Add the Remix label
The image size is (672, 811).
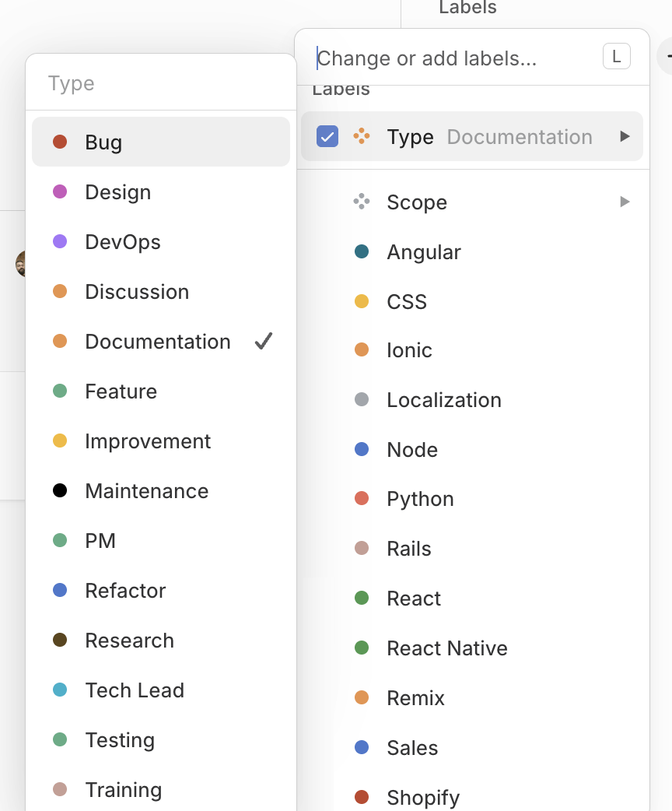tap(472, 697)
